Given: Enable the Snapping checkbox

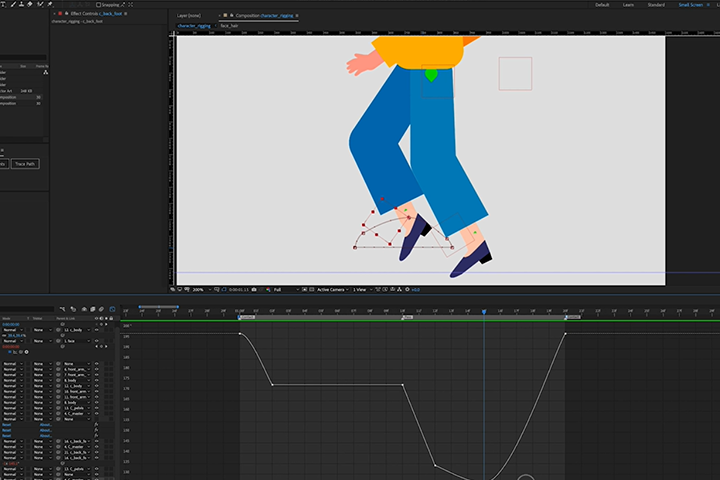Looking at the screenshot, I should click(x=98, y=5).
